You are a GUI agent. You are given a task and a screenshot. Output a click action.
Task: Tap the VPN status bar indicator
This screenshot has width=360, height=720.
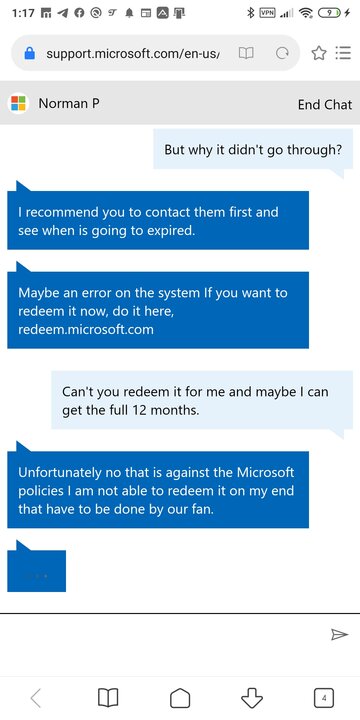(268, 13)
